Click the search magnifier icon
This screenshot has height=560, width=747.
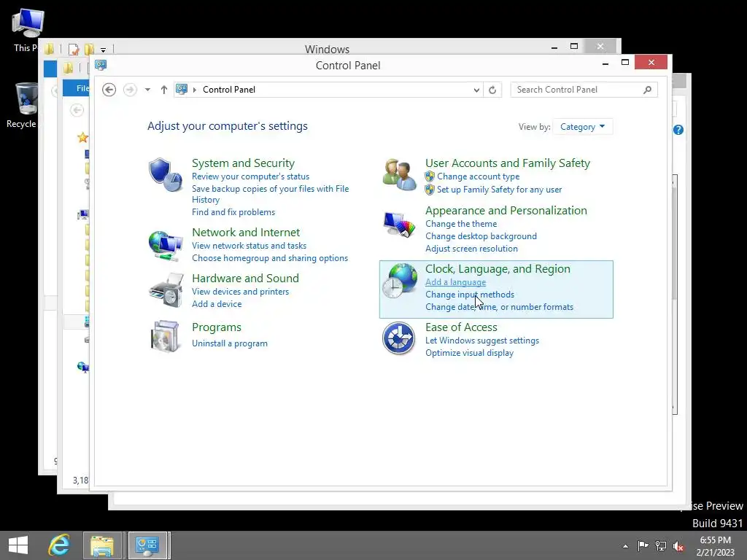(647, 90)
